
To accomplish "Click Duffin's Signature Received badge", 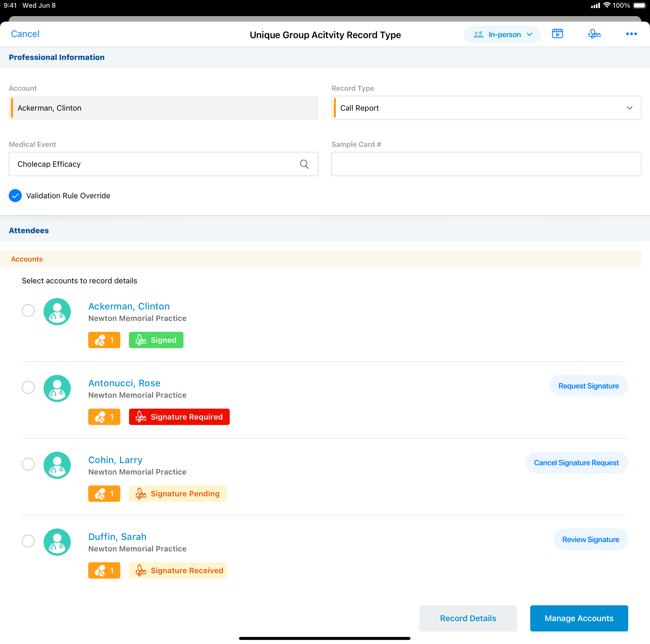I will pyautogui.click(x=178, y=570).
